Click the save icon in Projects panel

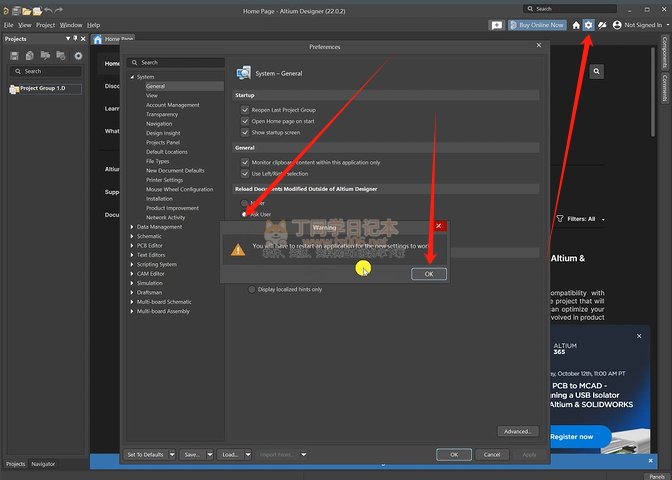tap(15, 56)
